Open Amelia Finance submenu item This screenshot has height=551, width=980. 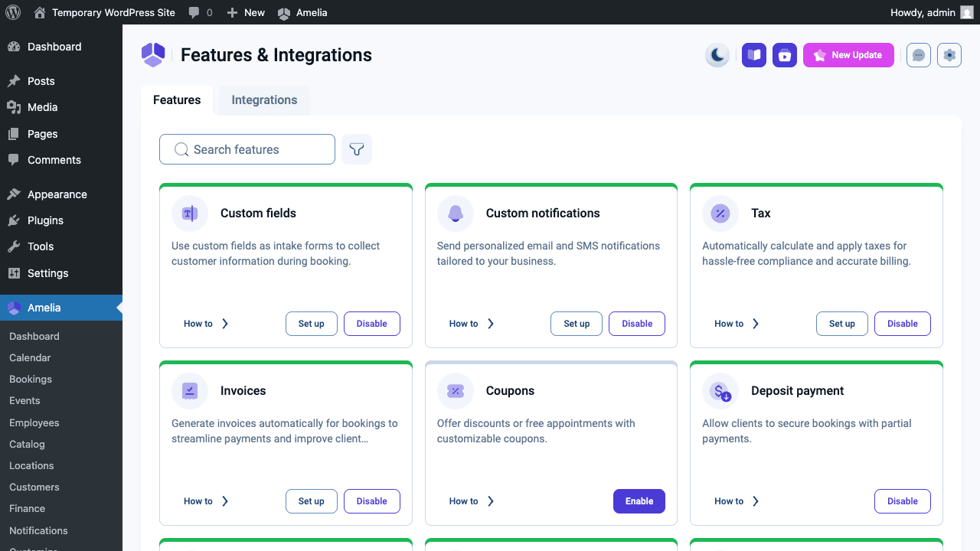tap(28, 508)
